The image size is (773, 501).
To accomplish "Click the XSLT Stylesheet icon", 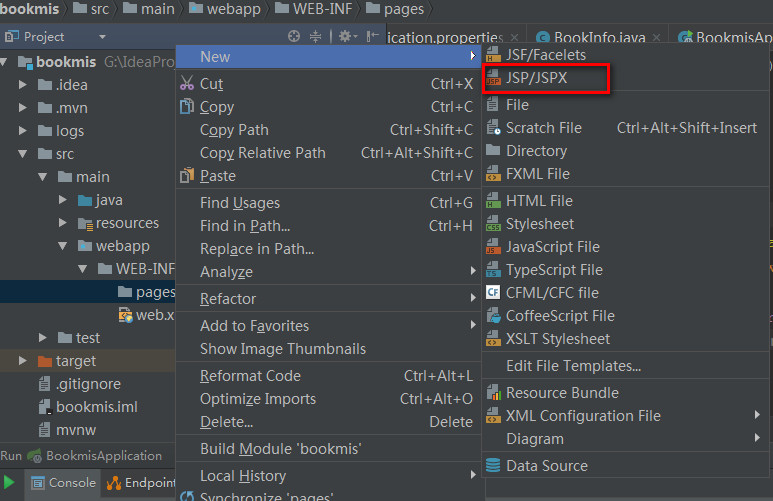I will point(493,339).
